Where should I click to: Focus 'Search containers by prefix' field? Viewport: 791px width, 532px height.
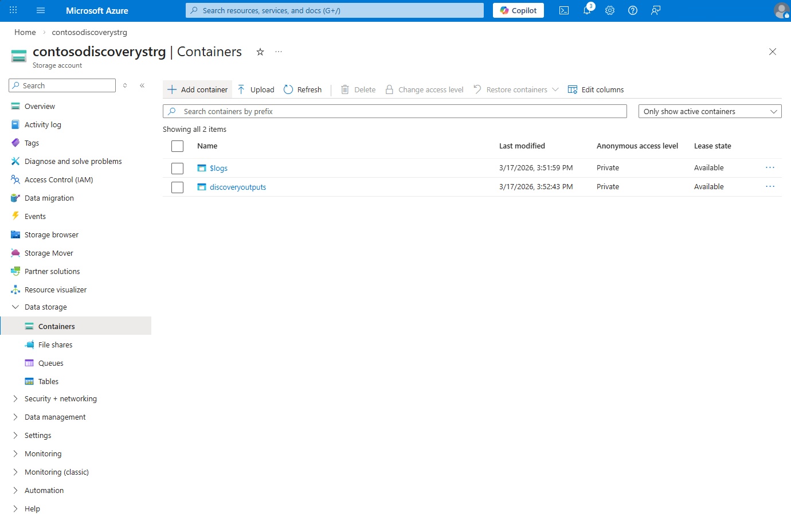click(395, 111)
